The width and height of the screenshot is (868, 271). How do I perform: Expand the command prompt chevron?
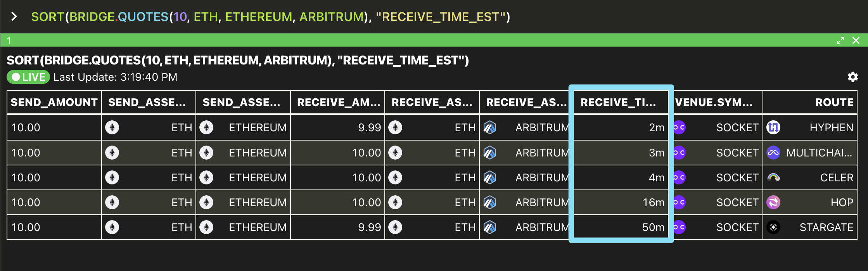pos(14,16)
